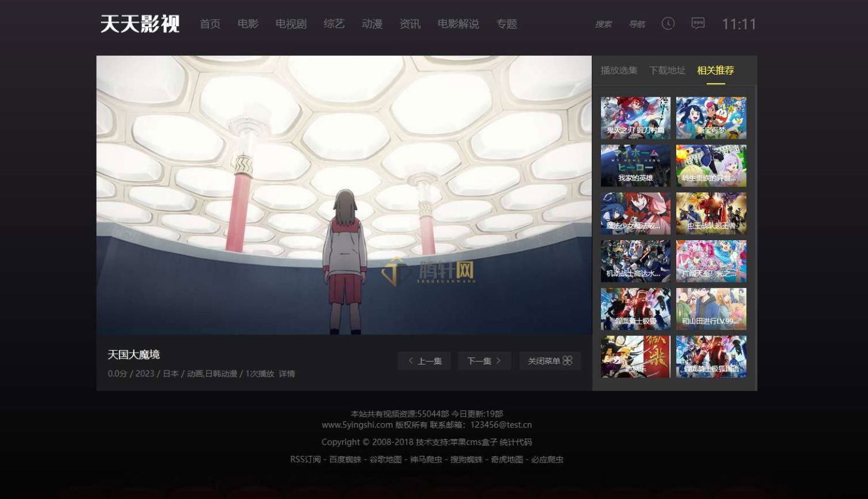Open the 电影 menu item

[248, 24]
